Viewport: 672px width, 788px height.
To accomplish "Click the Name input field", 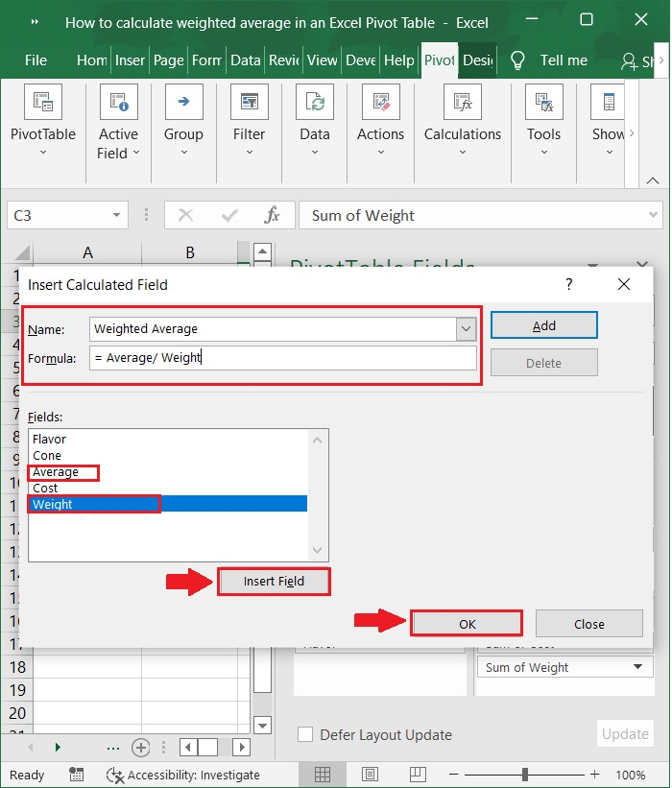I will 274,329.
